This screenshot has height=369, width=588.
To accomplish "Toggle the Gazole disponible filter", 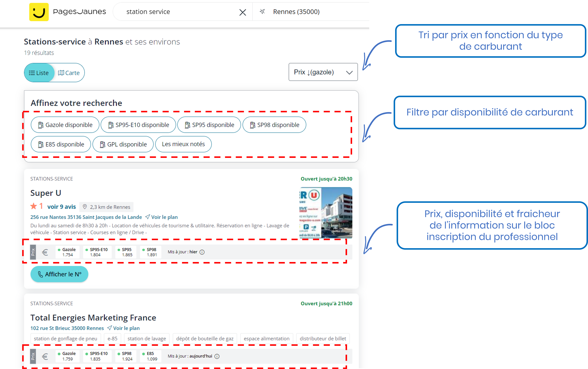I will [65, 125].
